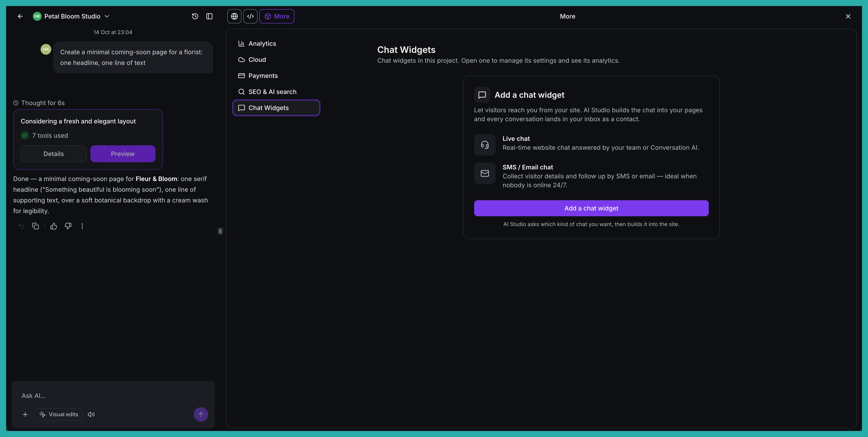Open the version history clock icon
This screenshot has height=437, width=868.
coord(195,16)
